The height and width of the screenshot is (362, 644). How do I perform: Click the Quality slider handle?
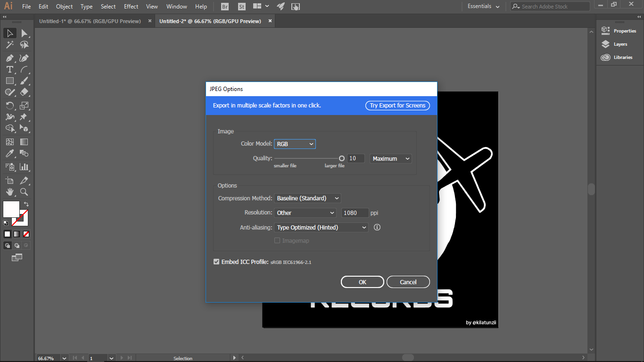click(x=342, y=158)
